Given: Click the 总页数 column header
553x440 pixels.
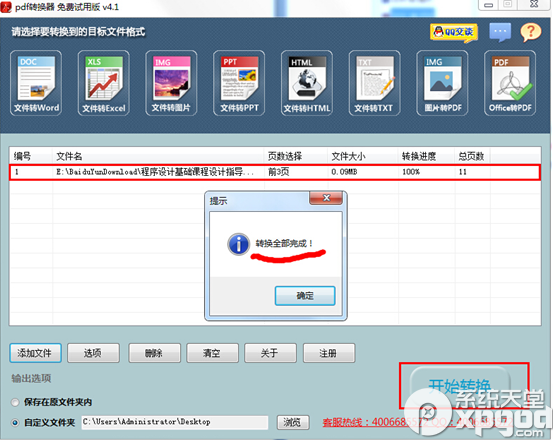Looking at the screenshot, I should tap(473, 156).
